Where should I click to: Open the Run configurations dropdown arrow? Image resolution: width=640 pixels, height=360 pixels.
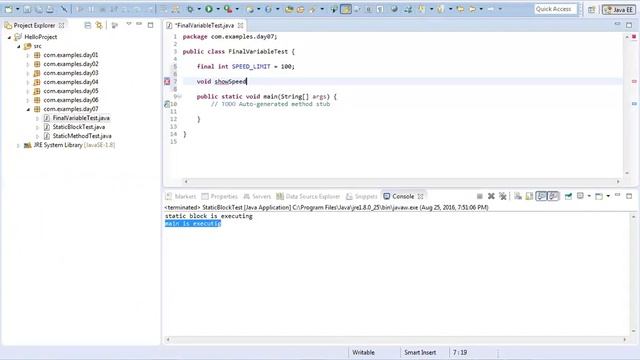click(x=218, y=9)
